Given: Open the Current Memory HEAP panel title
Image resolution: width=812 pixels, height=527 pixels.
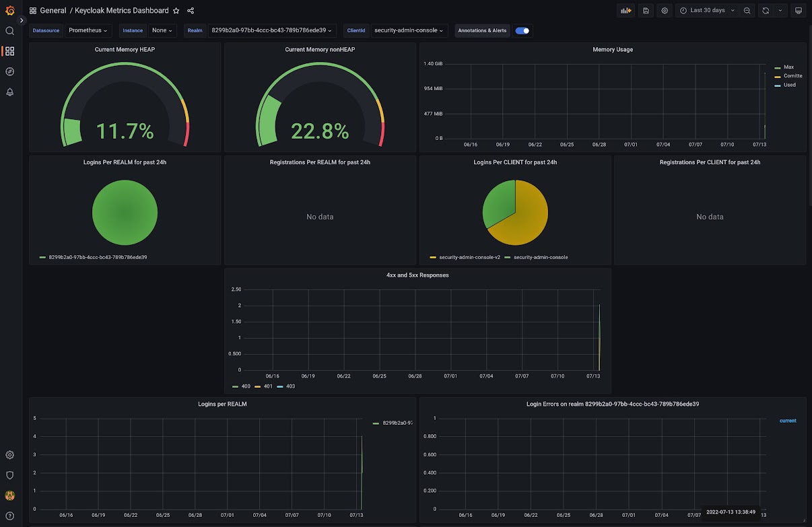Looking at the screenshot, I should 125,49.
